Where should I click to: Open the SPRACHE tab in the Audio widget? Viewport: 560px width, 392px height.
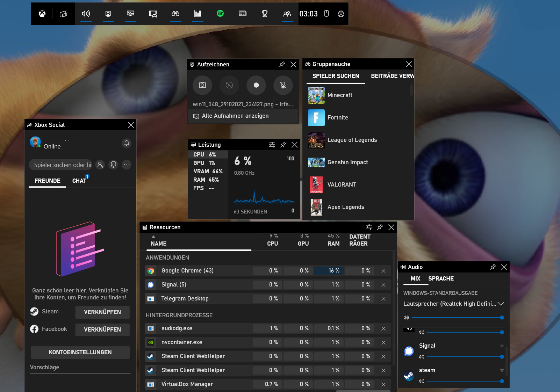(x=441, y=278)
